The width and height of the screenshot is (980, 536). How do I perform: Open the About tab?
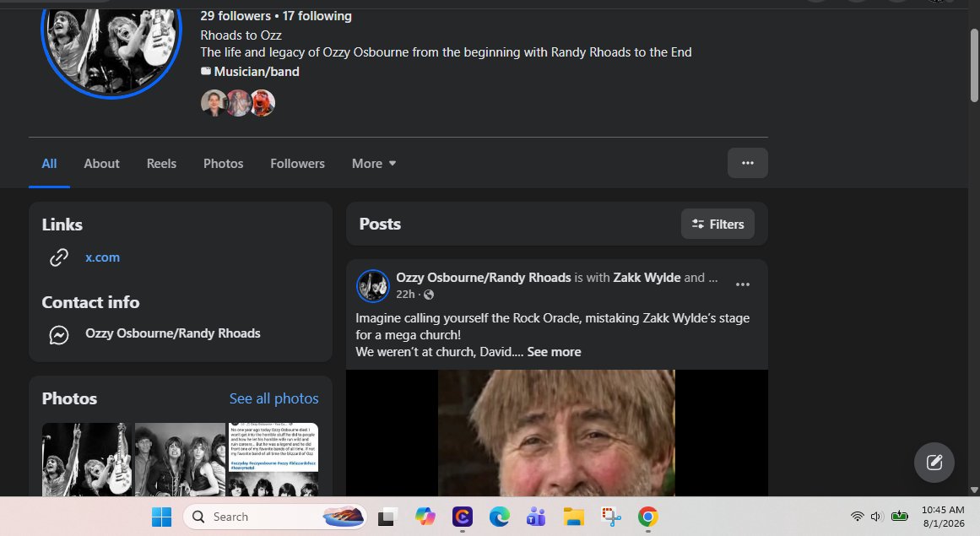tap(101, 164)
